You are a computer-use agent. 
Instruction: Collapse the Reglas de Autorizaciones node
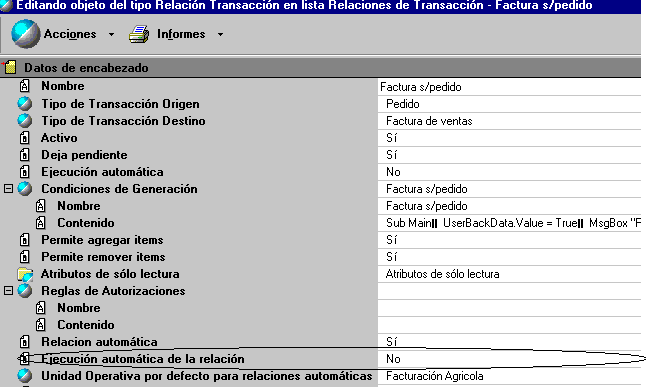click(8, 291)
